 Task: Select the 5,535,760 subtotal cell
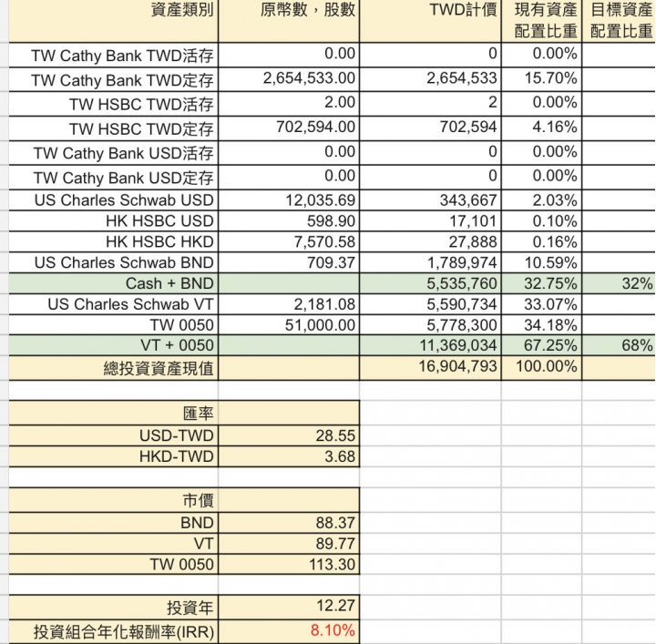pyautogui.click(x=430, y=283)
